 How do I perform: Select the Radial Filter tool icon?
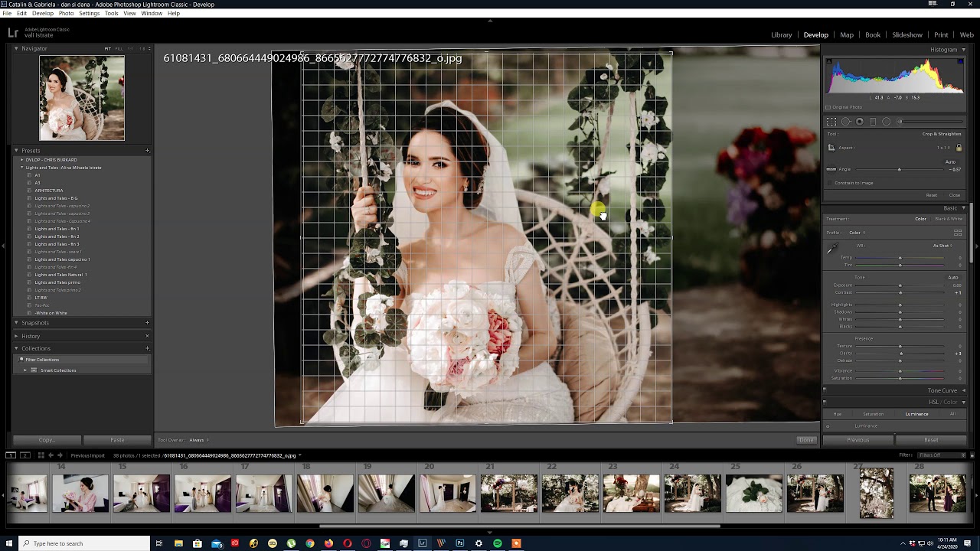(x=887, y=122)
